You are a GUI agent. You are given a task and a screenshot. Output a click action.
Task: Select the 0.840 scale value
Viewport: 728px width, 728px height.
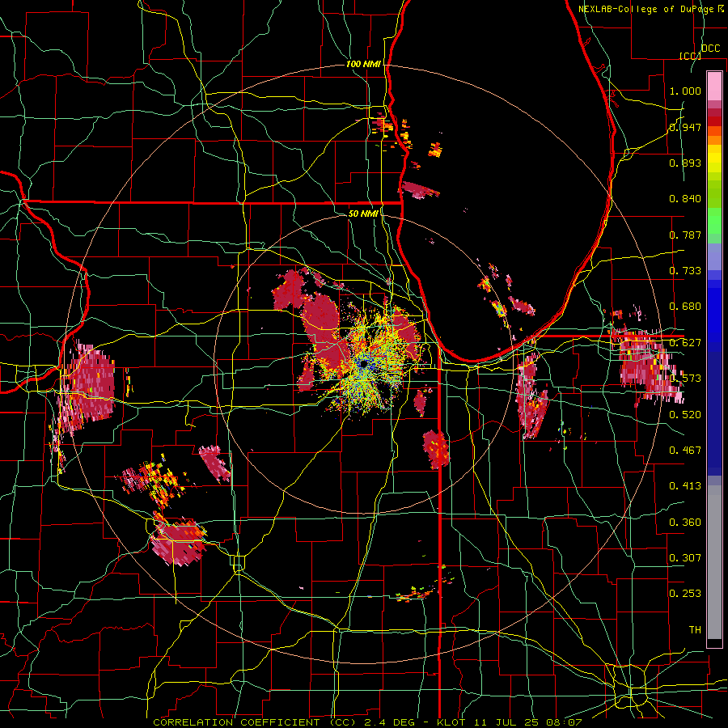685,199
